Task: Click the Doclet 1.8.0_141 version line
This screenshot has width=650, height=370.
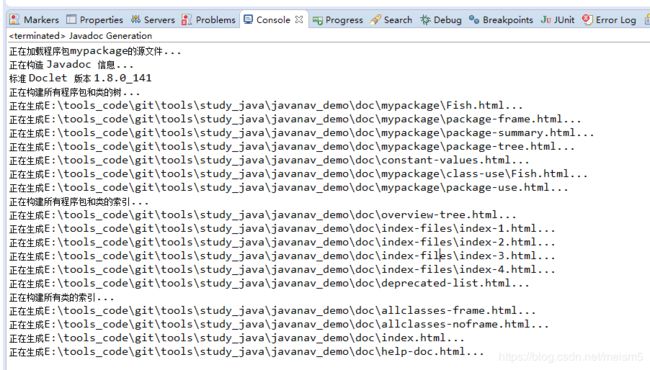Action: [80, 78]
